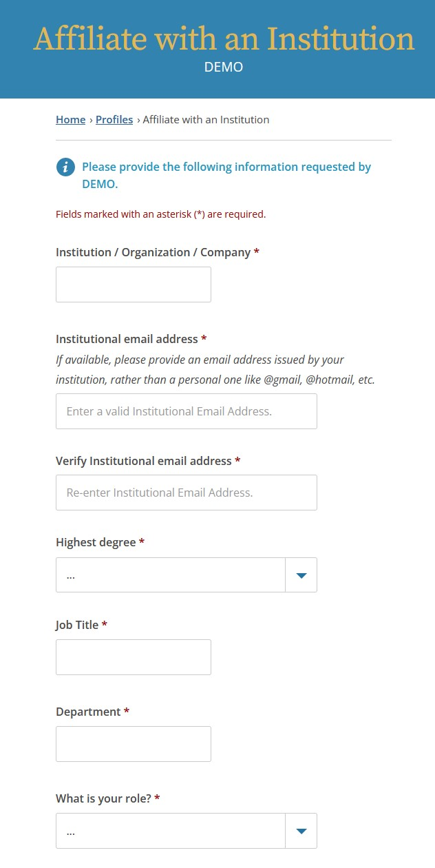
Task: Click the Department input field
Action: (x=133, y=743)
